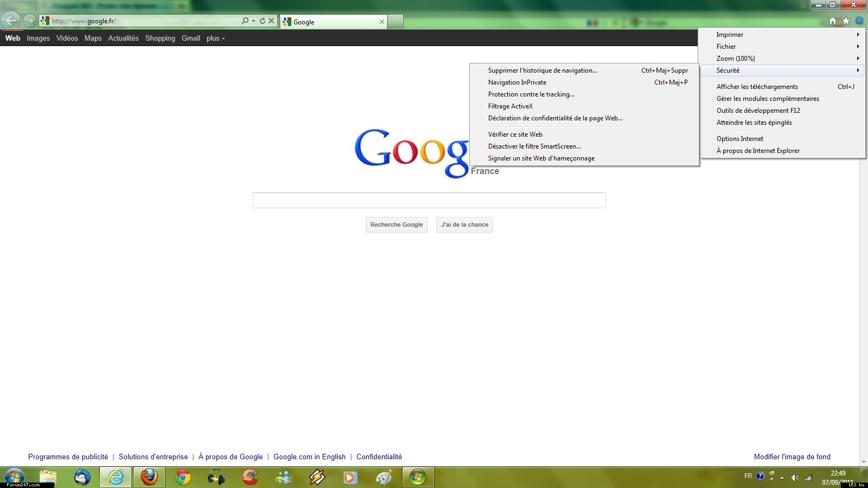This screenshot has width=868, height=488.
Task: Switch to Internet Explorer taskbar icon
Action: tap(116, 477)
